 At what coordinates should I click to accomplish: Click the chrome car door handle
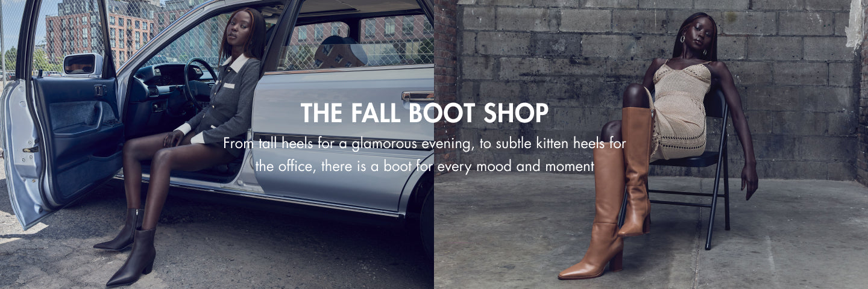pos(418,95)
